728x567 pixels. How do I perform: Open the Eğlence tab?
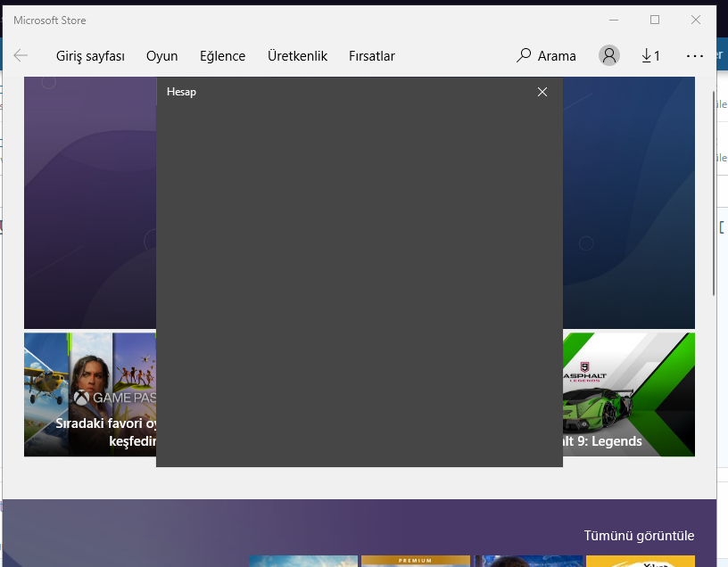point(222,56)
